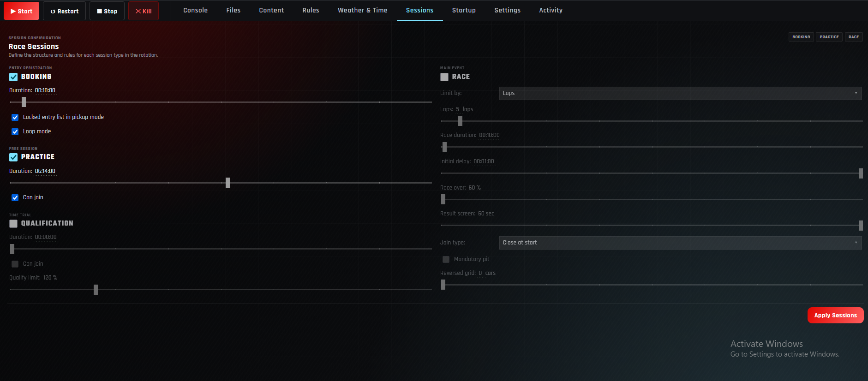Click the Race Sessions heading
Screen dimensions: 868x381
click(34, 47)
